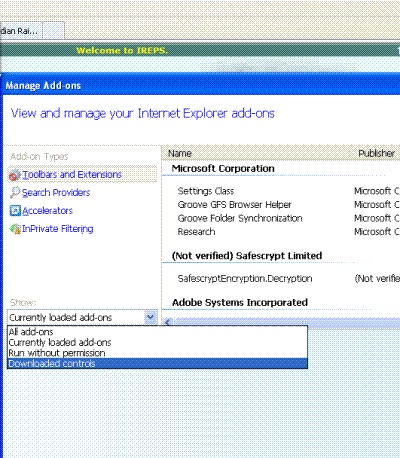Click the Search Providers magnifier icon
400x458 pixels.
[15, 193]
